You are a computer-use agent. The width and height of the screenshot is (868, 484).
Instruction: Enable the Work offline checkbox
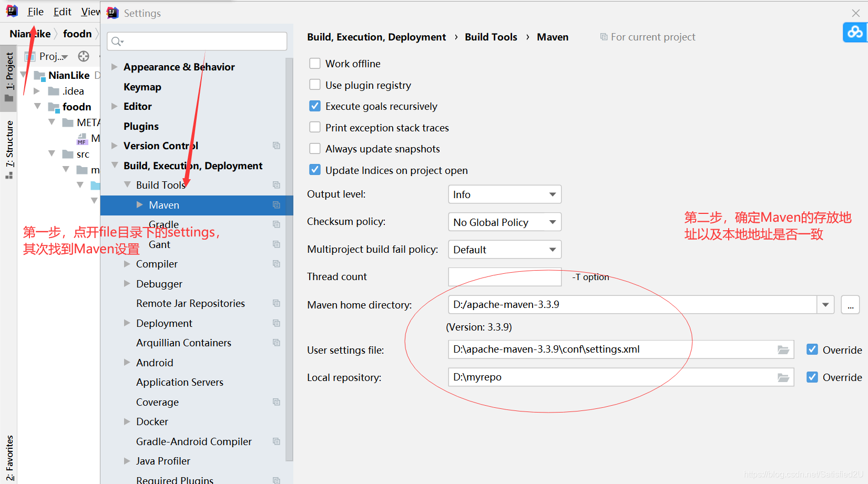pyautogui.click(x=315, y=63)
